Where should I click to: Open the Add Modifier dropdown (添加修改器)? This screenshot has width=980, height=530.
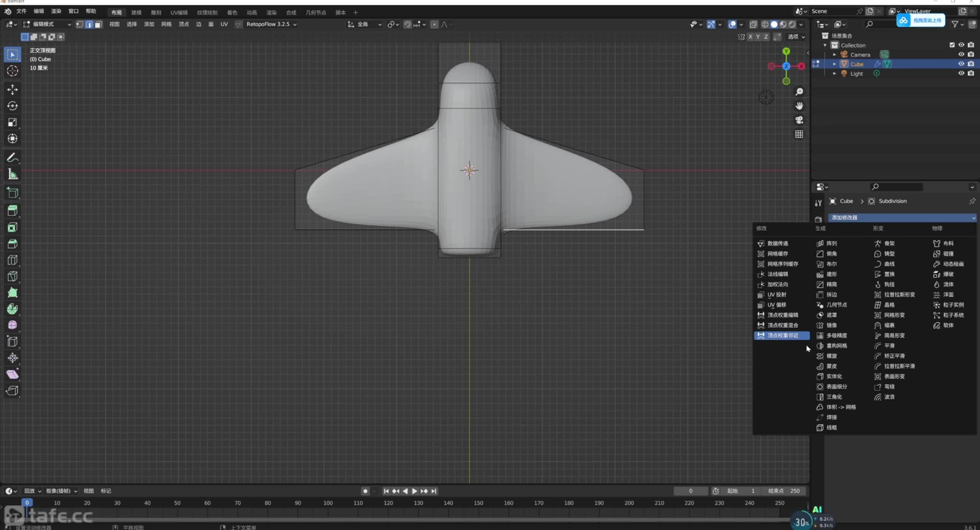pyautogui.click(x=902, y=218)
